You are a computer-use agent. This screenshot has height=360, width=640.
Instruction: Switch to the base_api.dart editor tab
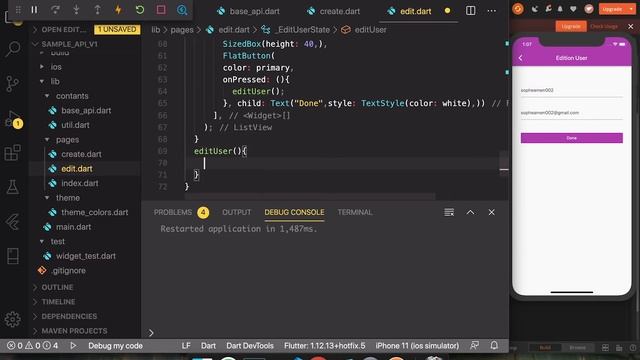249,11
